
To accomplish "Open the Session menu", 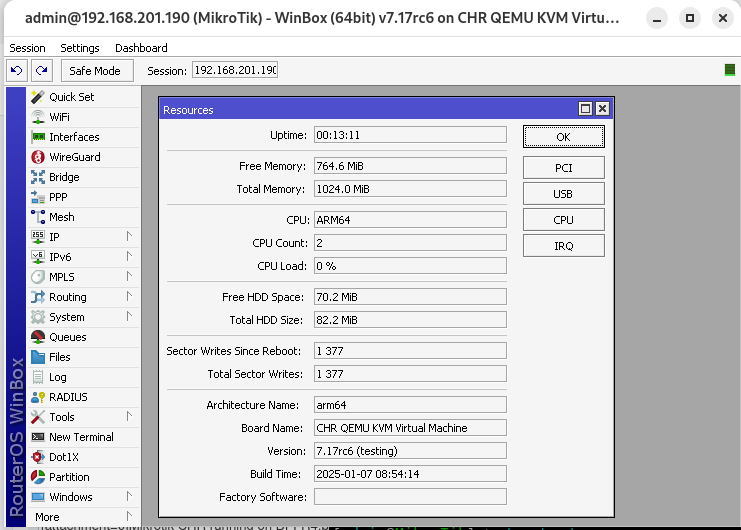I will (27, 48).
